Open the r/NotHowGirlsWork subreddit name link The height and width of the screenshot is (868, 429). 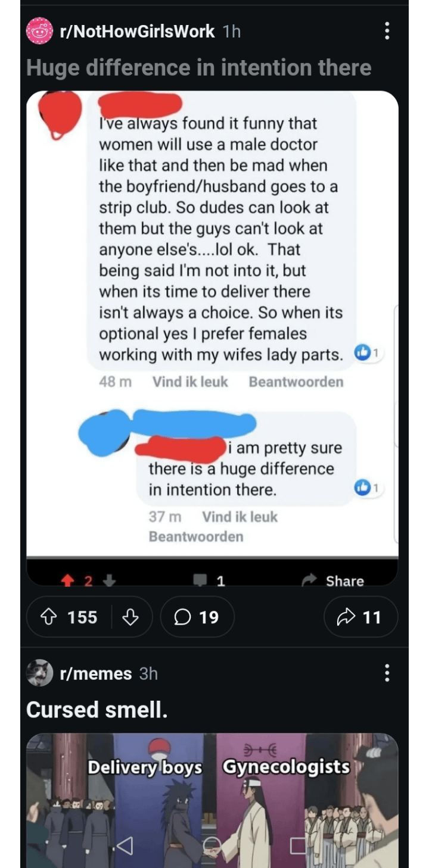point(137,31)
